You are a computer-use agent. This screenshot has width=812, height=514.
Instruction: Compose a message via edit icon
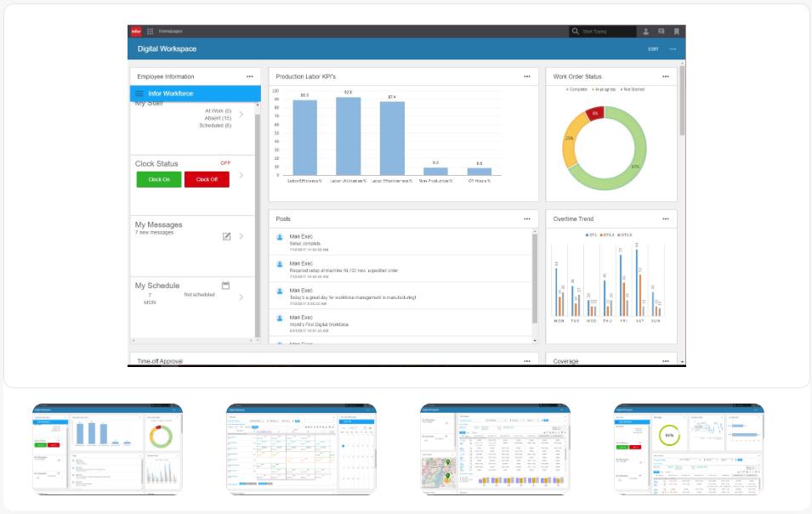click(227, 236)
